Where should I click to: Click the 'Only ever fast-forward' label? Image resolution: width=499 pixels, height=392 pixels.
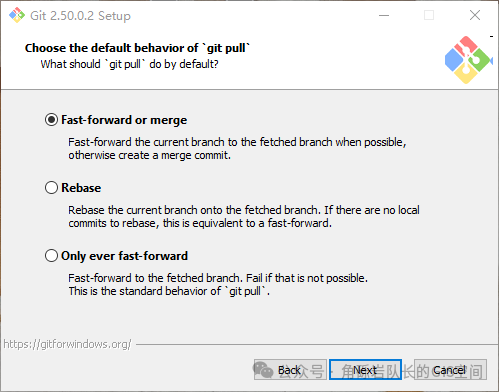(x=124, y=256)
